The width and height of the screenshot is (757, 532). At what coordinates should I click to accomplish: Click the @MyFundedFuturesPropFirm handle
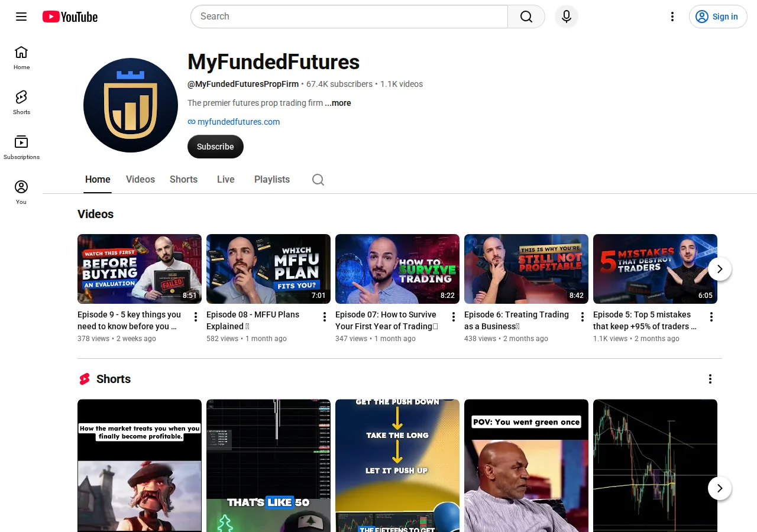coord(243,84)
